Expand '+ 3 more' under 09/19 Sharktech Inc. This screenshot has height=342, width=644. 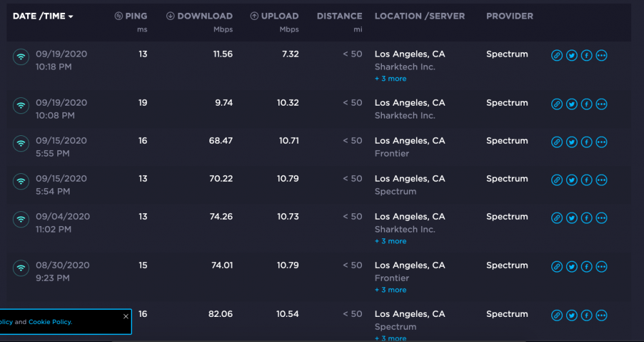coord(391,79)
